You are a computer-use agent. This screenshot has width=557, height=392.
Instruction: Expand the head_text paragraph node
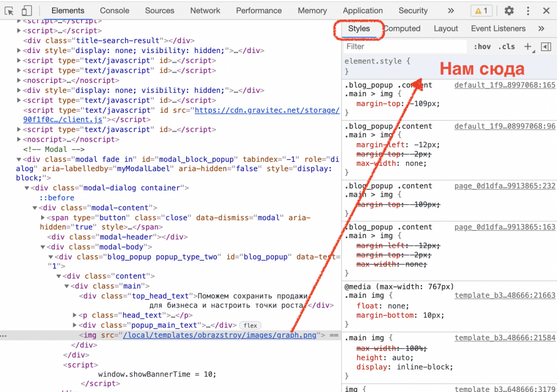tap(75, 316)
